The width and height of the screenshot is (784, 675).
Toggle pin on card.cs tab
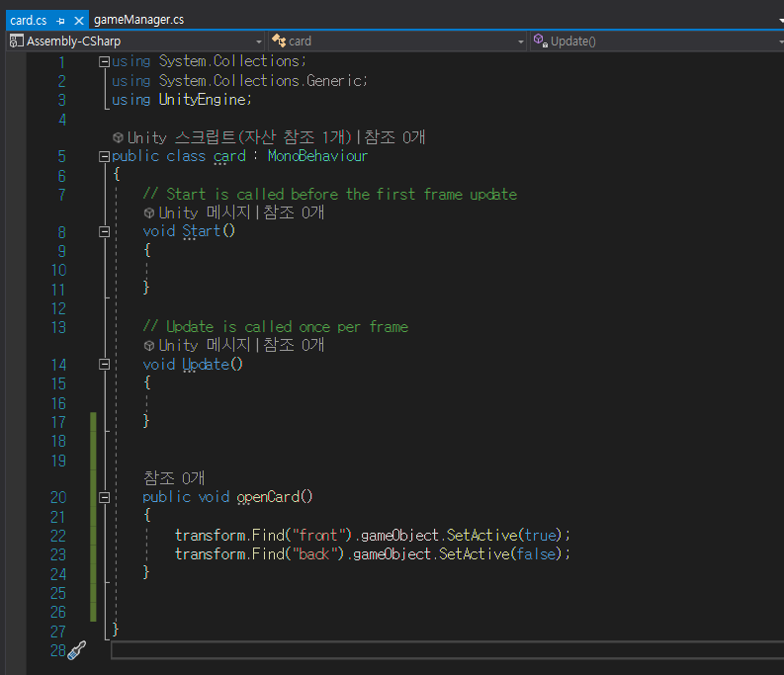coord(60,21)
